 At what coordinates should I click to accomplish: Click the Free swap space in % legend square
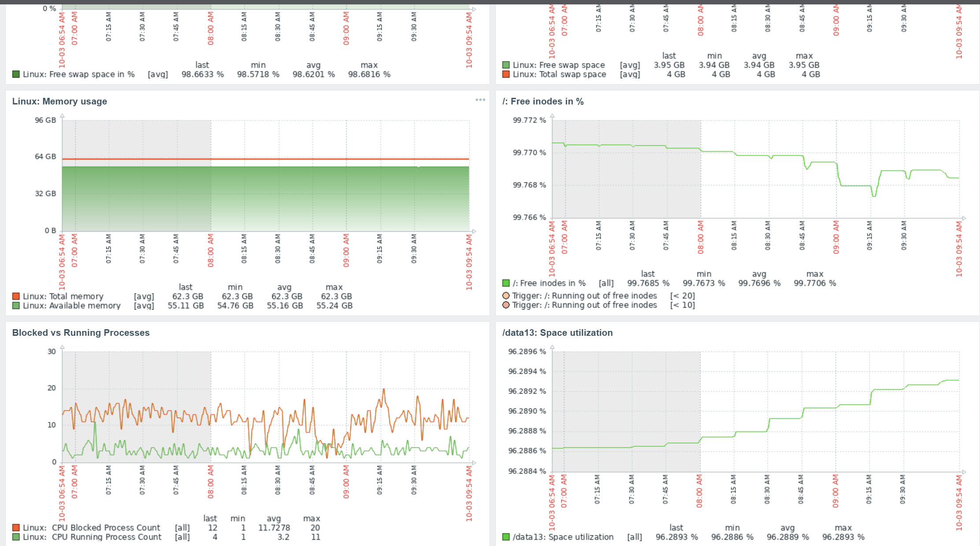(x=16, y=74)
